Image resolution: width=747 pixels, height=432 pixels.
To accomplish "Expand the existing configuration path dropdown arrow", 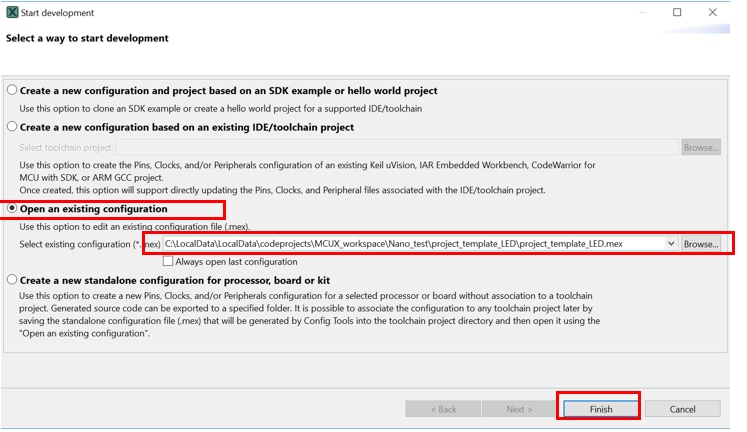I will point(670,244).
